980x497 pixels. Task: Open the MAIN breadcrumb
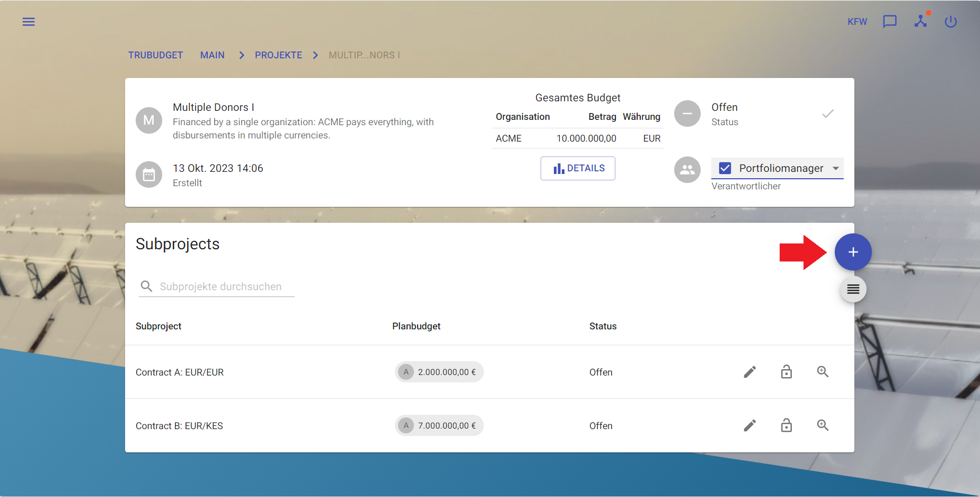coord(213,55)
